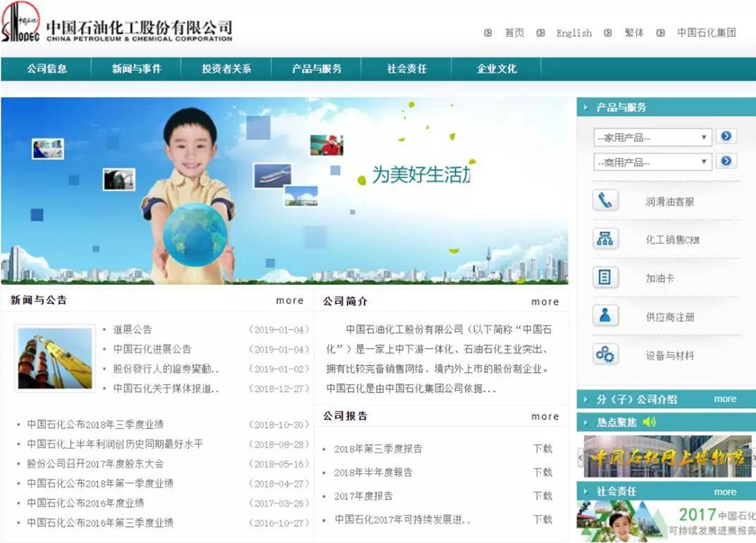Open the 产品与服务 menu
Screen dimensions: 756x543
pyautogui.click(x=317, y=69)
